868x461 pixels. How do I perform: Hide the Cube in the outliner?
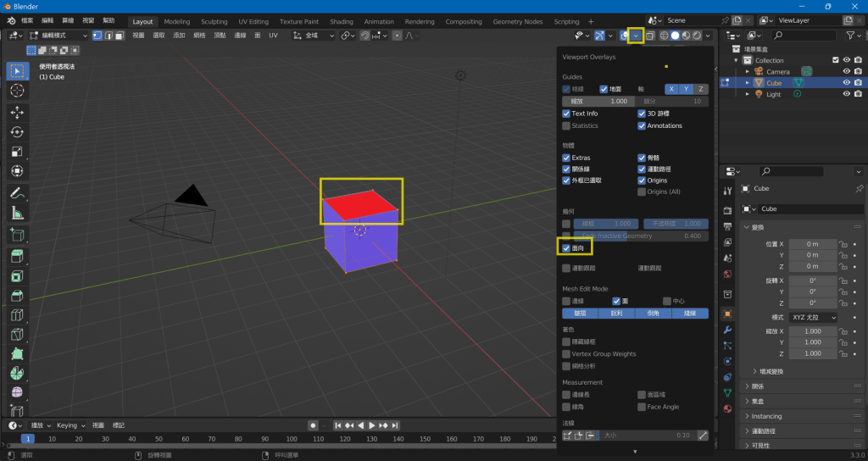tap(846, 83)
